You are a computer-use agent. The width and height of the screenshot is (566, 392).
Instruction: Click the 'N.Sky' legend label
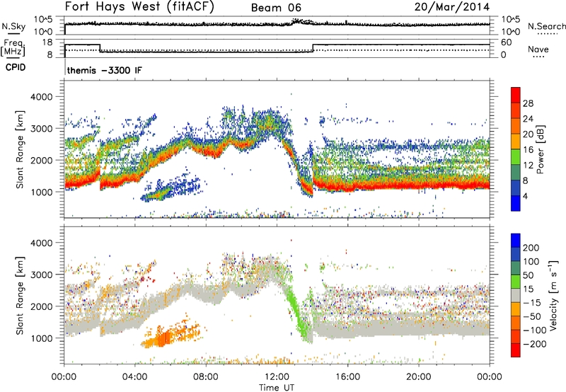[13, 26]
